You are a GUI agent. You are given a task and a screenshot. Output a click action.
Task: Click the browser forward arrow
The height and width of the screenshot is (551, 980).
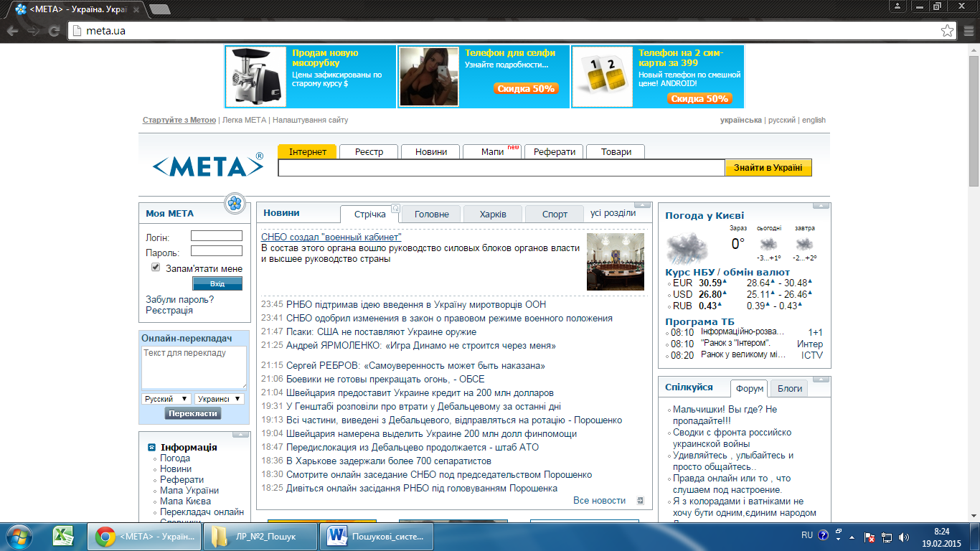[34, 31]
